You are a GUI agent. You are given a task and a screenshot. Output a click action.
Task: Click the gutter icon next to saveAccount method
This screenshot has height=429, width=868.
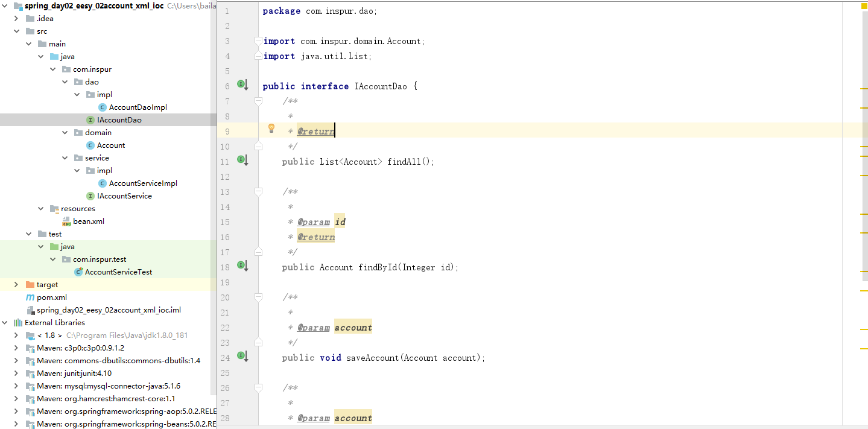[242, 357]
